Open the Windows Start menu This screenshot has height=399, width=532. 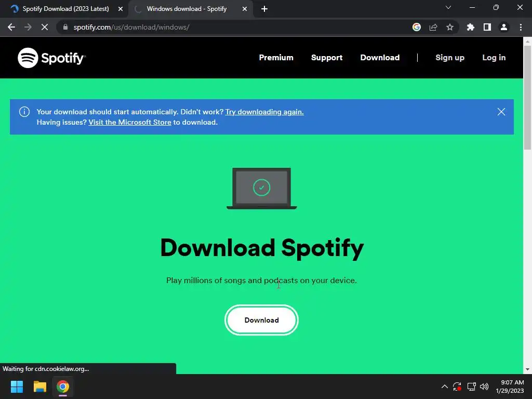17,387
